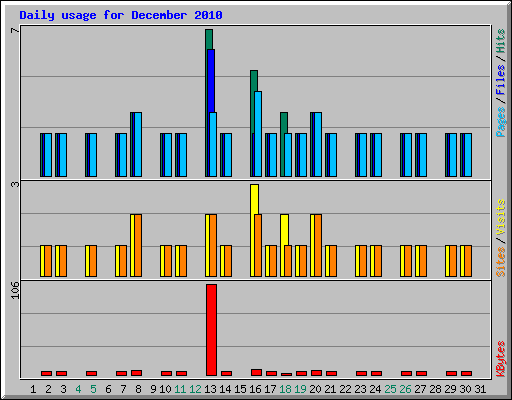The image size is (512, 400).
Task: Click day "7" on the x-axis
Action: tap(123, 389)
